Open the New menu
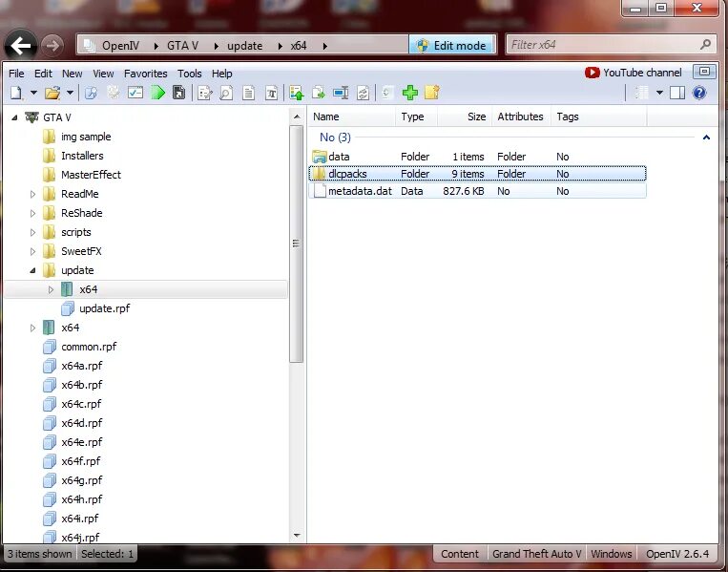 click(x=72, y=74)
